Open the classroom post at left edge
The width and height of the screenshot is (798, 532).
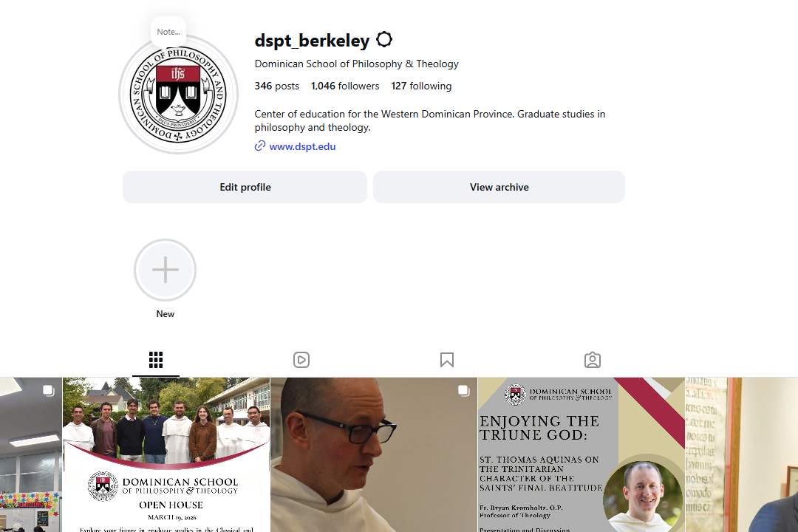30,454
